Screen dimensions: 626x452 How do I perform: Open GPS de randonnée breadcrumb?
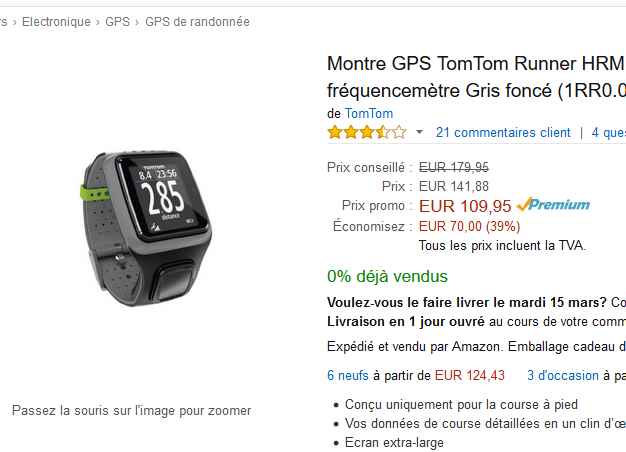click(x=197, y=22)
